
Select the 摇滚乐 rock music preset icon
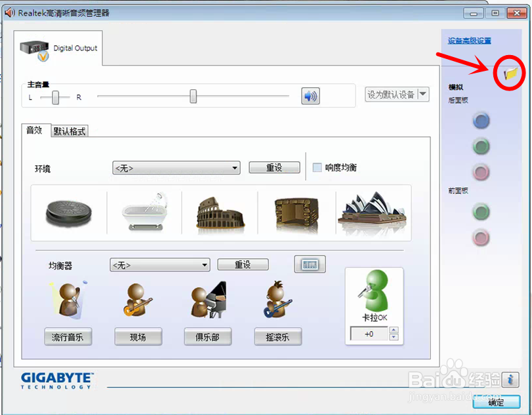[x=277, y=302]
